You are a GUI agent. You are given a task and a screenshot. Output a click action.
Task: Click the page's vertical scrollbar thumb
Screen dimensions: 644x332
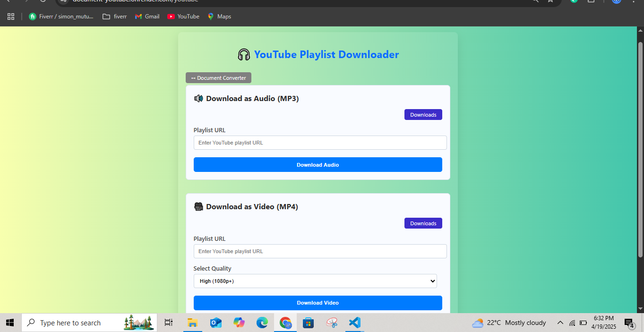pyautogui.click(x=641, y=149)
